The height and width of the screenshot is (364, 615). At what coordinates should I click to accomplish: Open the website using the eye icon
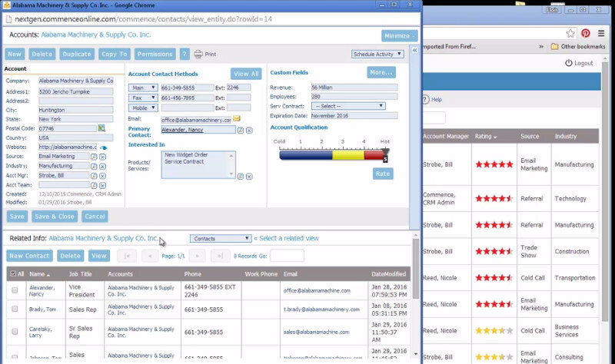point(103,147)
